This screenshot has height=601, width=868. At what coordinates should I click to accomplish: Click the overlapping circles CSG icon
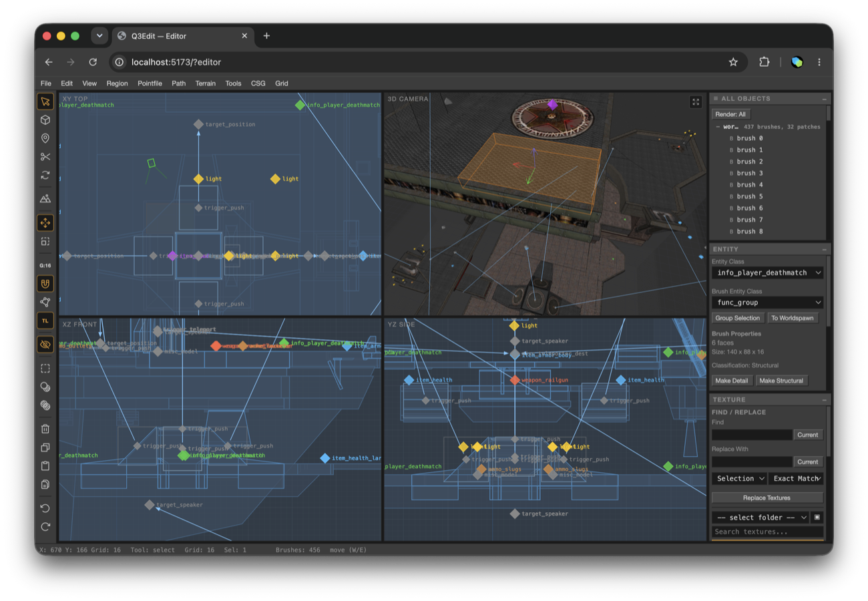(45, 387)
